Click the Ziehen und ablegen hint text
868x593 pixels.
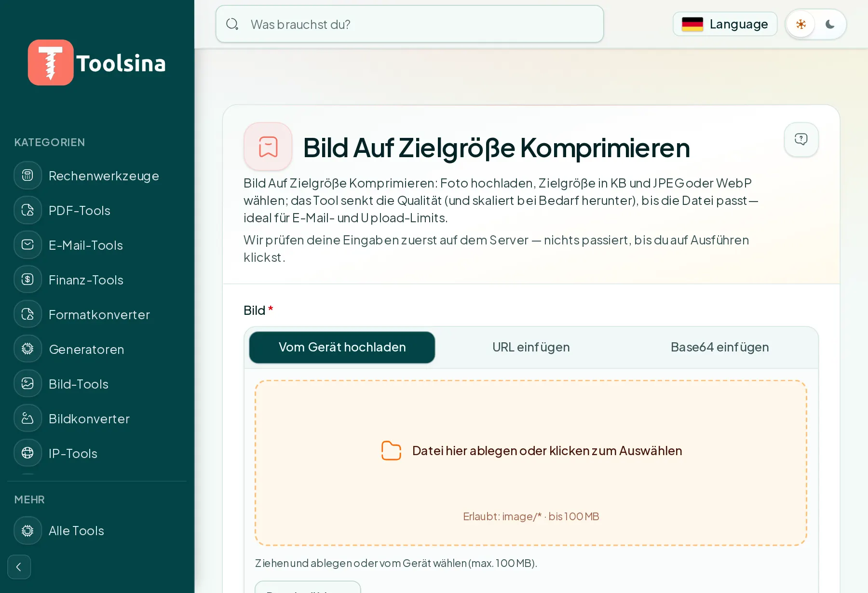396,563
